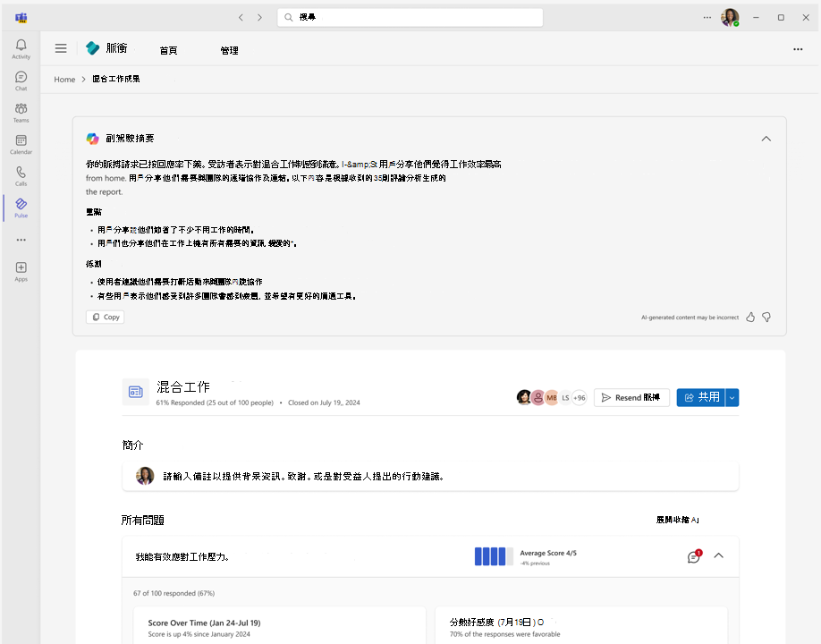Click the LS respondent avatar

(565, 398)
